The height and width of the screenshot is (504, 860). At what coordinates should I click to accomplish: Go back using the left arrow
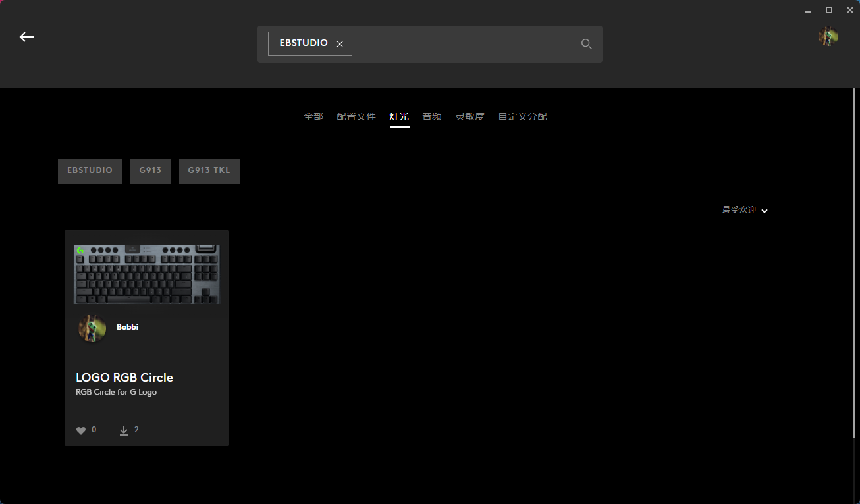[x=26, y=37]
